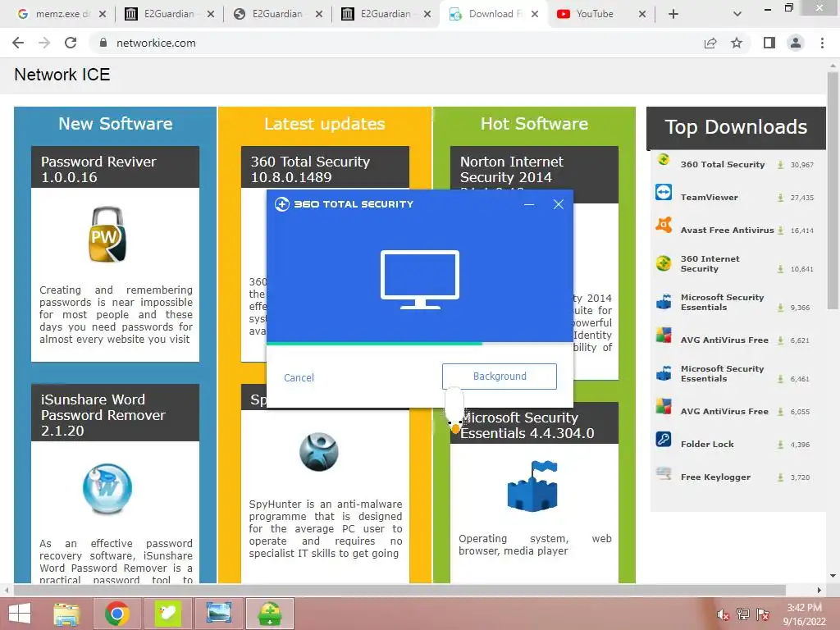The height and width of the screenshot is (630, 840).
Task: Click AVG AntiVirus Free icon with 6,055 downloads
Action: pos(663,407)
